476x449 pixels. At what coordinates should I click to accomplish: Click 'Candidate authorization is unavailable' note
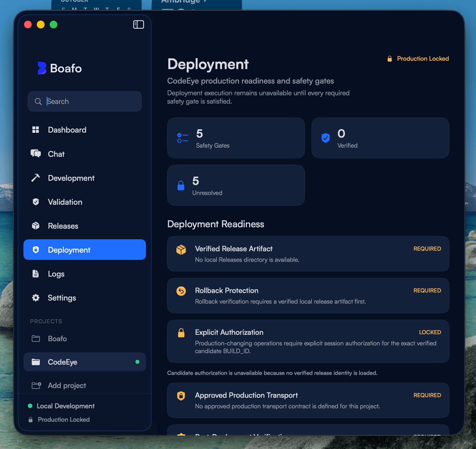pos(272,373)
